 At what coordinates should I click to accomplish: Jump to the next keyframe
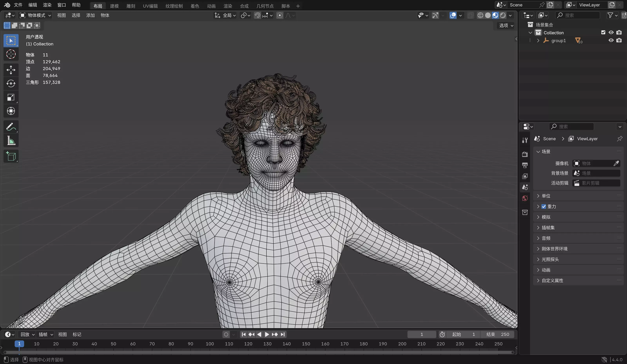click(275, 334)
